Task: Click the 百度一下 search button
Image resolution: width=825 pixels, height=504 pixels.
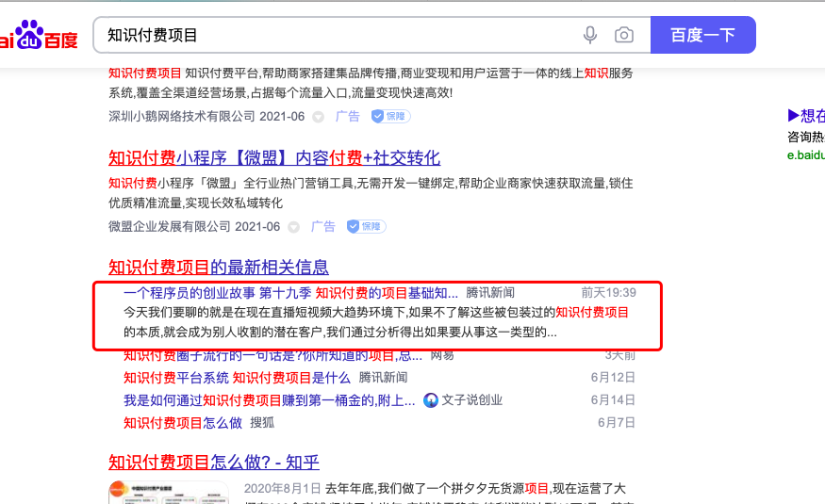Action: click(703, 35)
